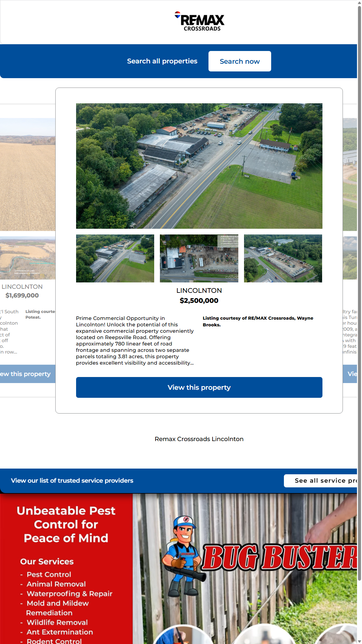
Task: Click View this property for $2,500,000 listing
Action: click(x=199, y=387)
